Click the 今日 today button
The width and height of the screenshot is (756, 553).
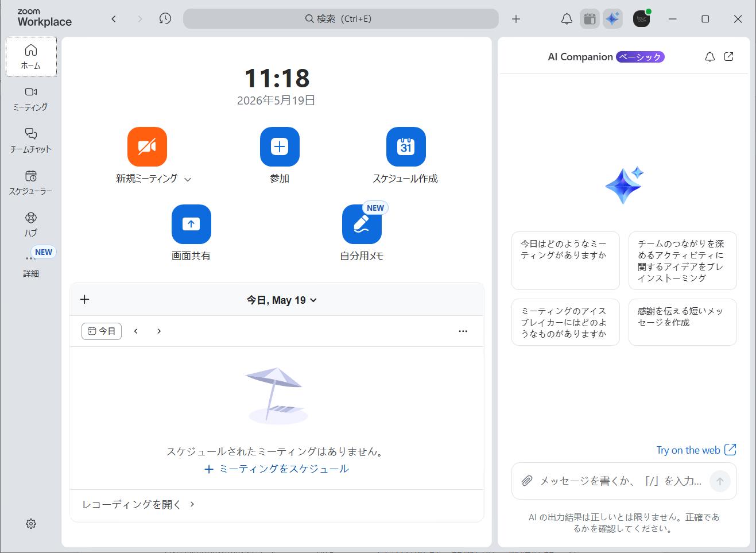click(102, 331)
